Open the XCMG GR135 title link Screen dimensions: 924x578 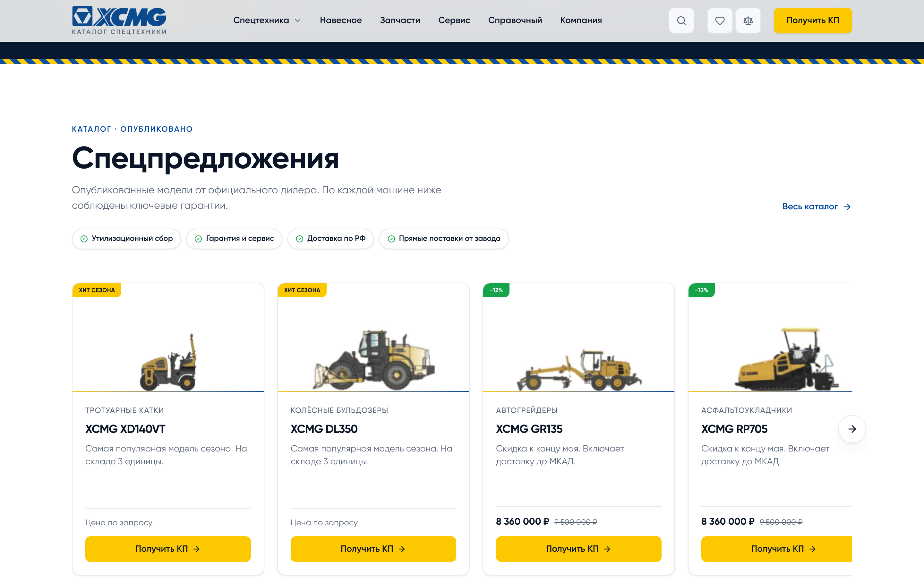point(529,429)
